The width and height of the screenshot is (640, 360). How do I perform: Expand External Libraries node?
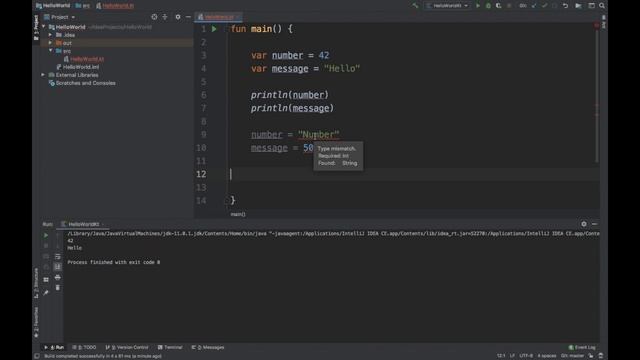[43, 75]
